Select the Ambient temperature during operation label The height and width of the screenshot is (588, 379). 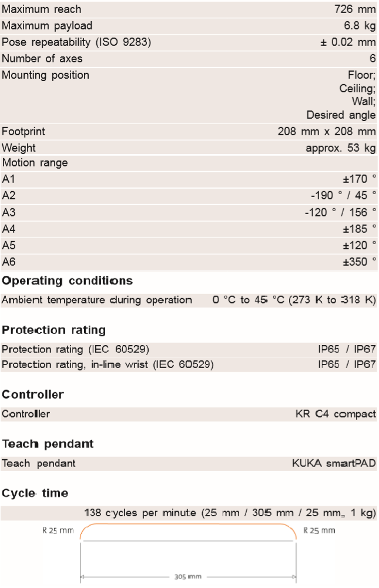point(97,300)
